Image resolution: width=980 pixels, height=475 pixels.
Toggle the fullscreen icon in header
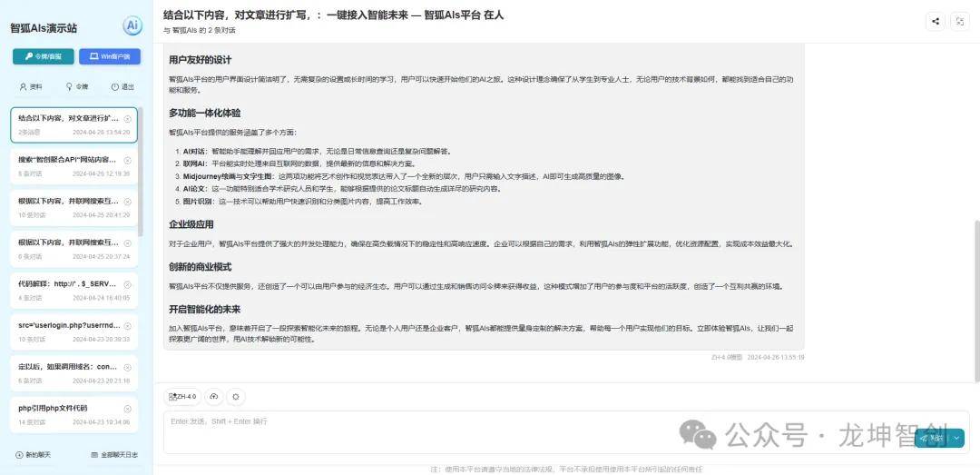(x=959, y=21)
